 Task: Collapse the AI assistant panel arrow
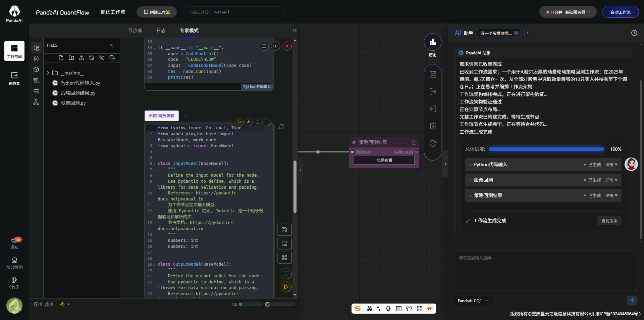[445, 164]
